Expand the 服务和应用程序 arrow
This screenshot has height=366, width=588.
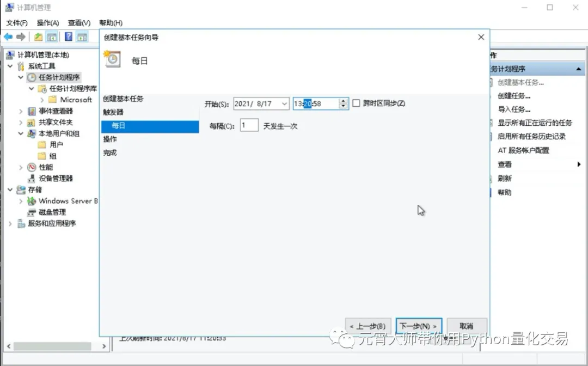point(10,223)
